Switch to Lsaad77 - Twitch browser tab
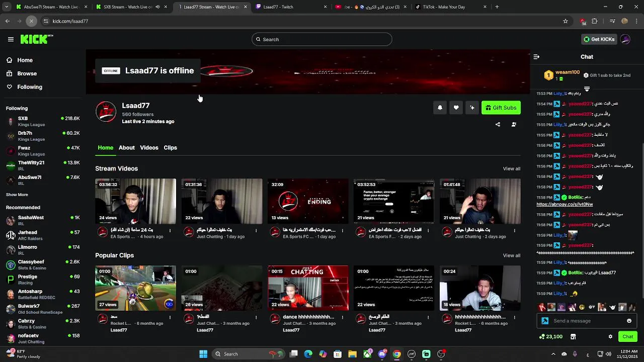 click(291, 7)
